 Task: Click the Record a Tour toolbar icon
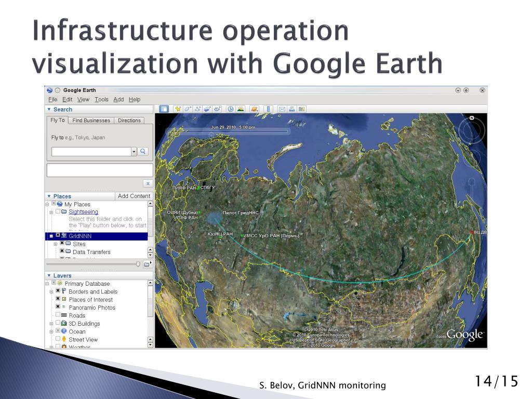[217, 109]
